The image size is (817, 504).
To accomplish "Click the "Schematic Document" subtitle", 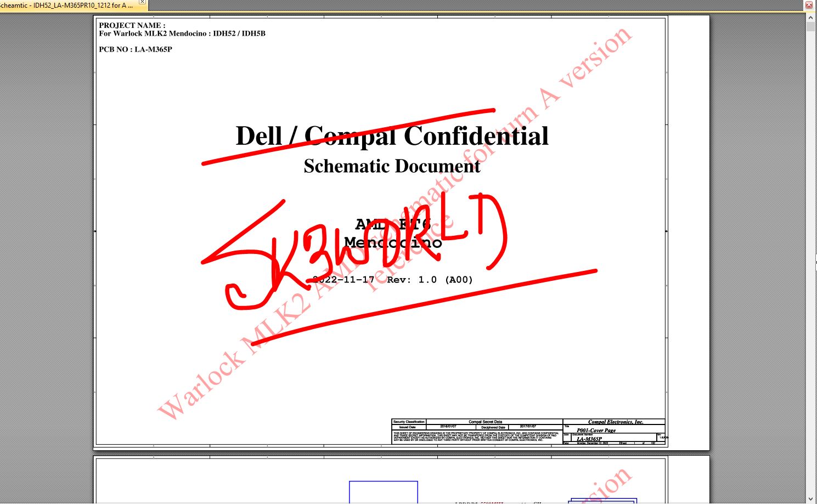I will [x=392, y=166].
